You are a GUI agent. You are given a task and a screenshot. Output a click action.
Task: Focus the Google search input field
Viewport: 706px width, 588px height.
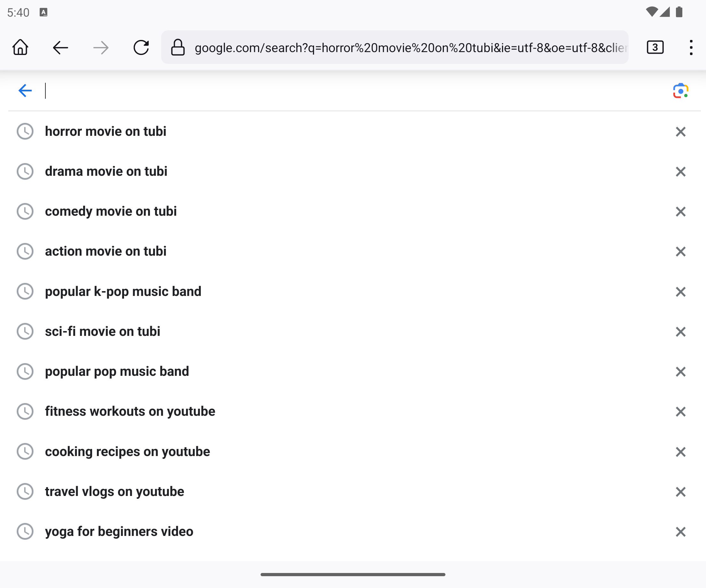click(353, 91)
